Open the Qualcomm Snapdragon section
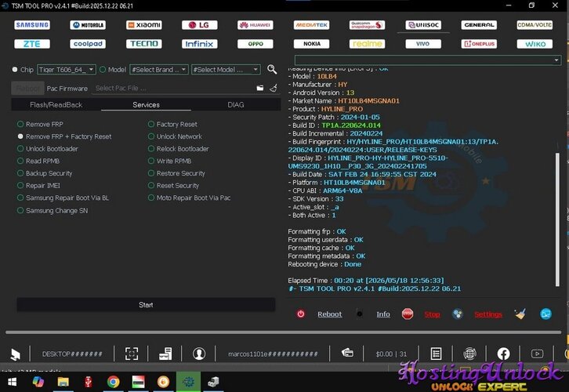The image size is (569, 392). (x=368, y=24)
